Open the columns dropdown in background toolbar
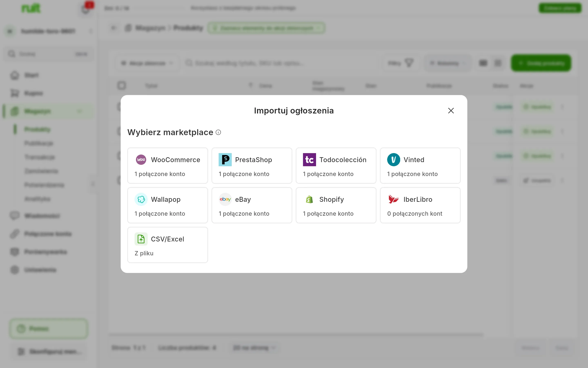Viewport: 588px width, 368px height. (x=448, y=63)
